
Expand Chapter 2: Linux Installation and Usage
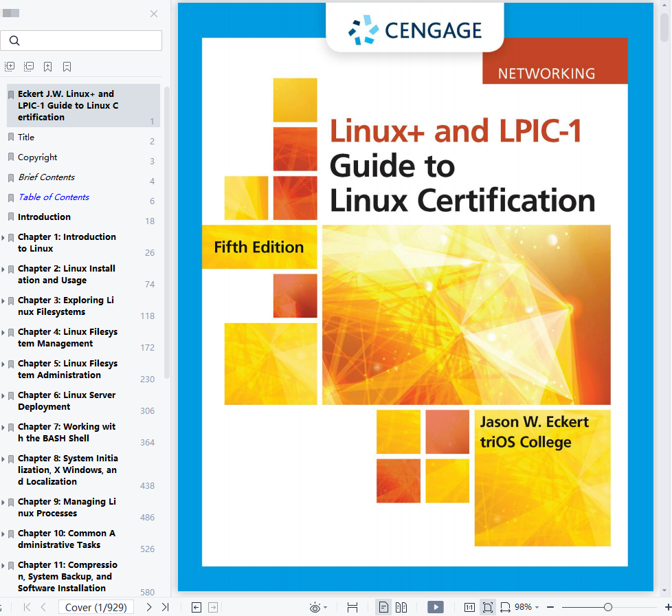point(3,269)
